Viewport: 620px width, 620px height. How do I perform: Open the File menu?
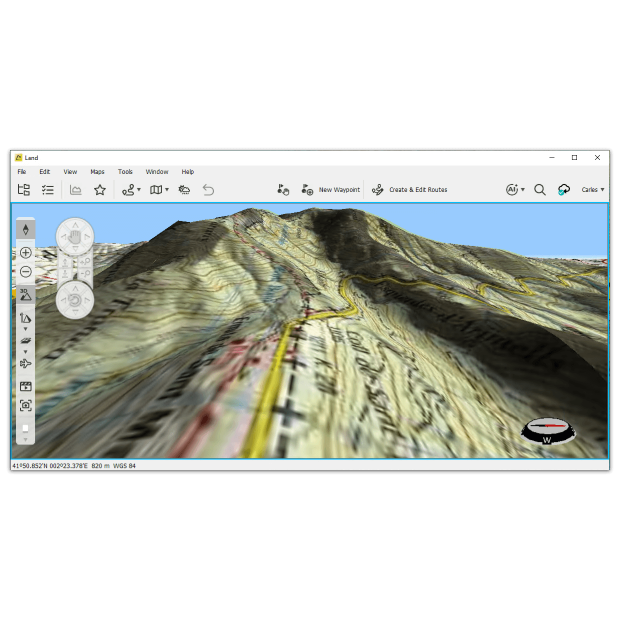point(22,172)
